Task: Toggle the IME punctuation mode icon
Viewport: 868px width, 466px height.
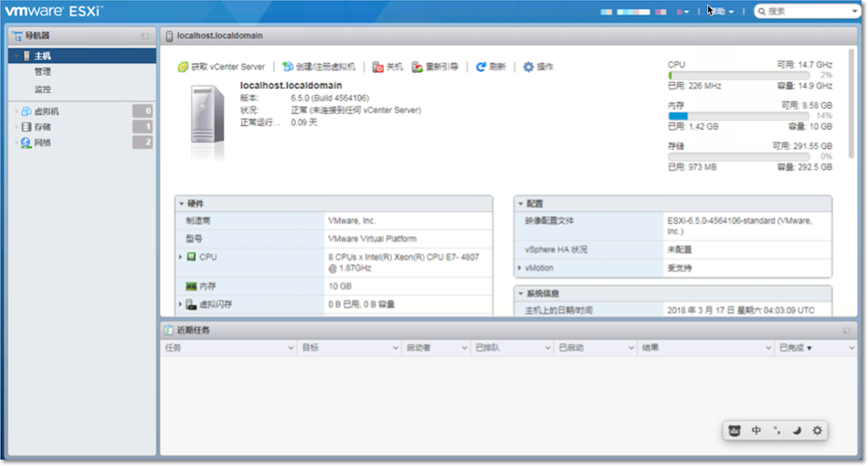Action: tap(777, 430)
